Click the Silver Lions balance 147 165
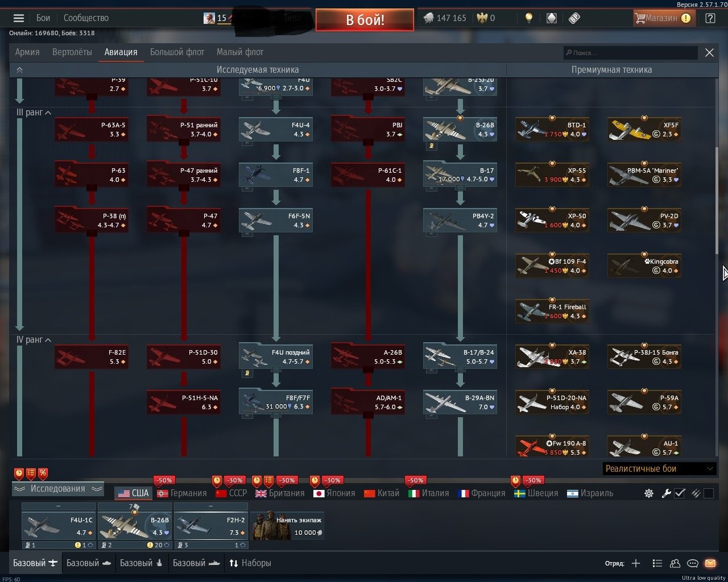The image size is (728, 582). [x=445, y=18]
